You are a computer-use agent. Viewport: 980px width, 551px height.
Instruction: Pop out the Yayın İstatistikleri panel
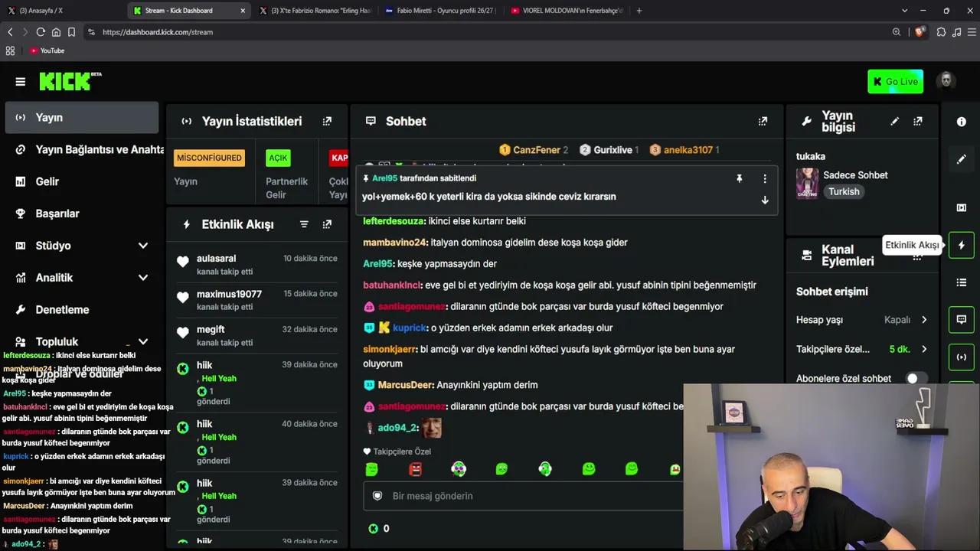(x=327, y=121)
